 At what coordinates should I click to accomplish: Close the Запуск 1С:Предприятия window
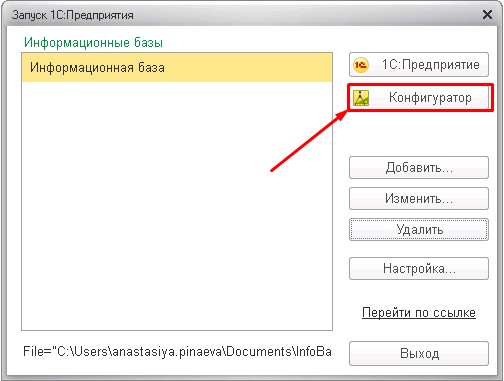(x=487, y=15)
